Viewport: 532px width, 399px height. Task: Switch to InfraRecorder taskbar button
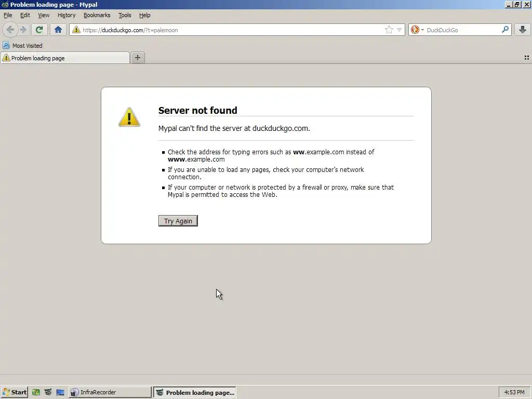pos(110,392)
